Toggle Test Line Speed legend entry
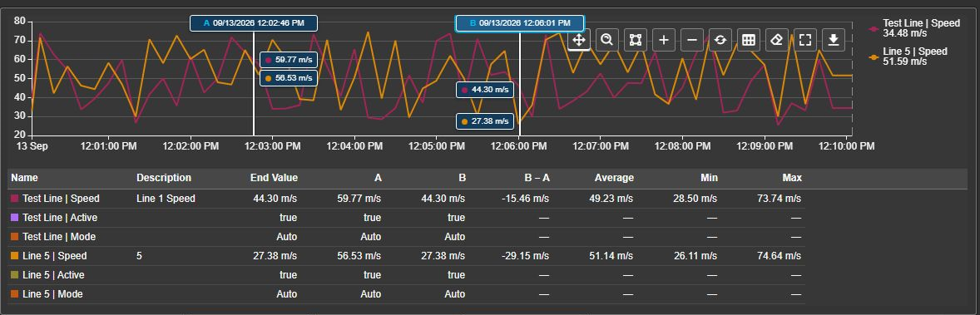The height and width of the screenshot is (315, 980). pyautogui.click(x=914, y=28)
